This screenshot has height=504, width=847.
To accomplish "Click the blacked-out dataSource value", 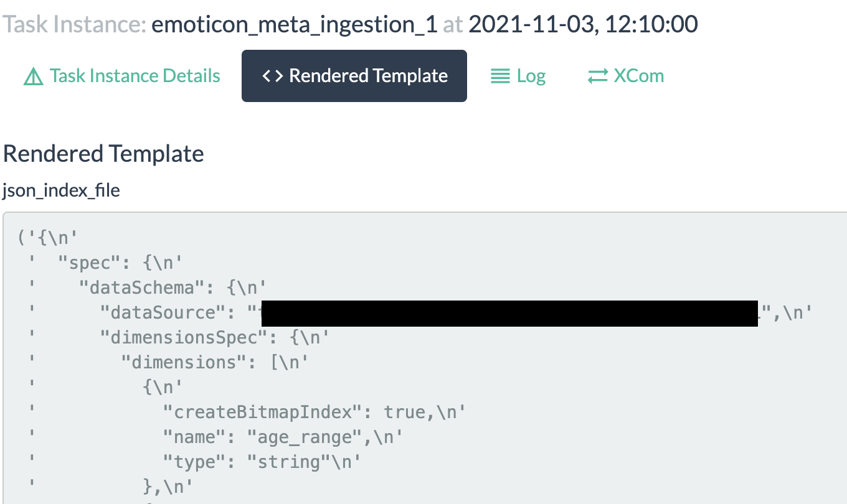I will pyautogui.click(x=509, y=314).
